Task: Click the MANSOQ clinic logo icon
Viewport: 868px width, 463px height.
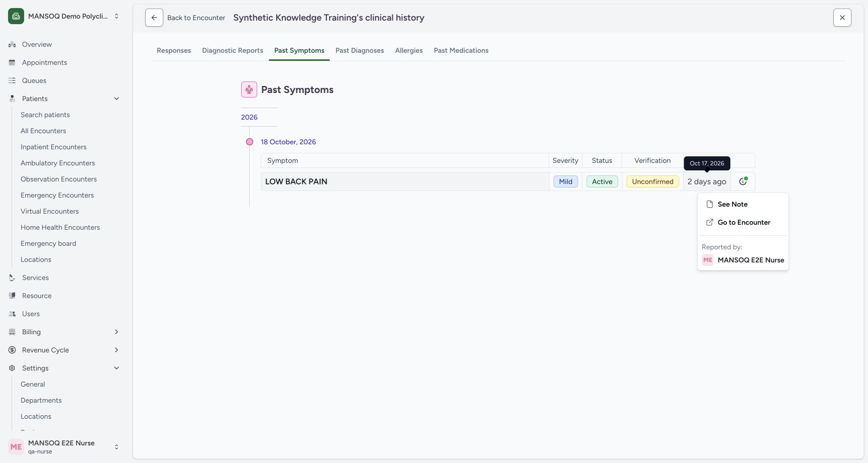Action: point(16,16)
